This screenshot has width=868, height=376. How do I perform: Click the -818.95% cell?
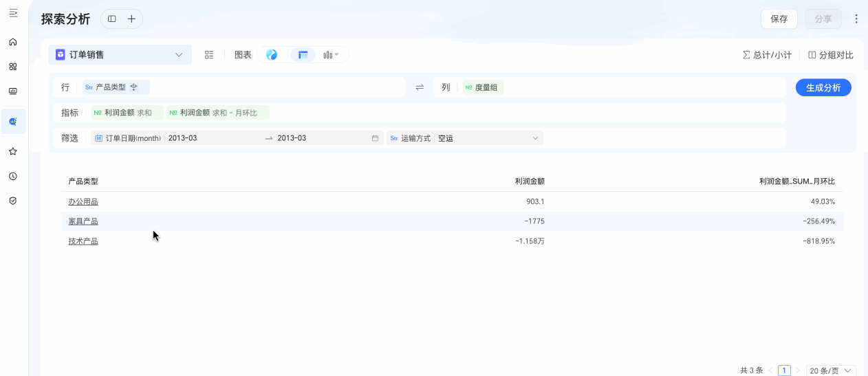(818, 241)
